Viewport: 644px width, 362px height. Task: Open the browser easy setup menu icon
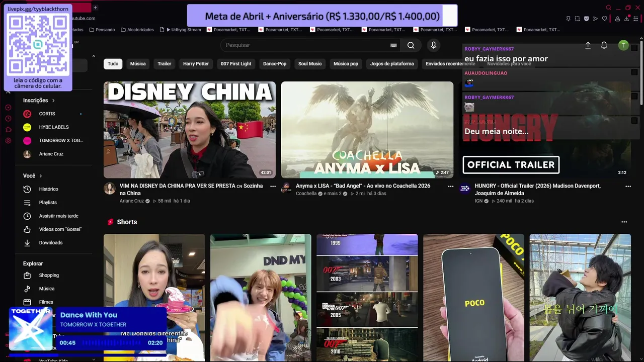click(x=636, y=19)
